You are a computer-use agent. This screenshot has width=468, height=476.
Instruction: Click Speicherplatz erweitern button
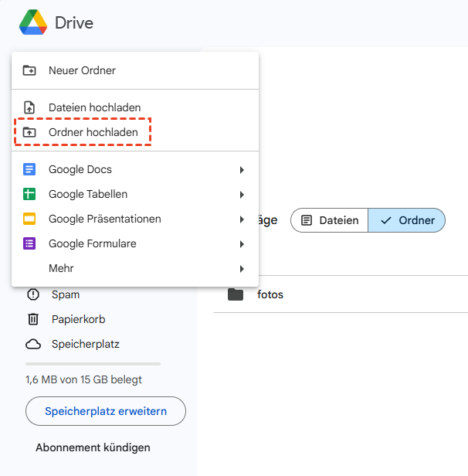(106, 411)
